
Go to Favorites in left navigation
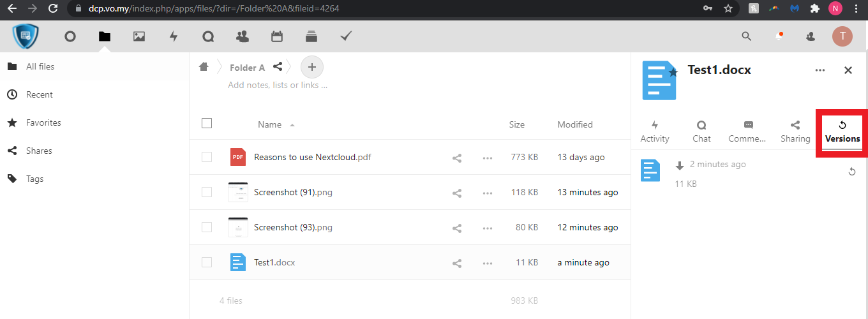pyautogui.click(x=43, y=122)
